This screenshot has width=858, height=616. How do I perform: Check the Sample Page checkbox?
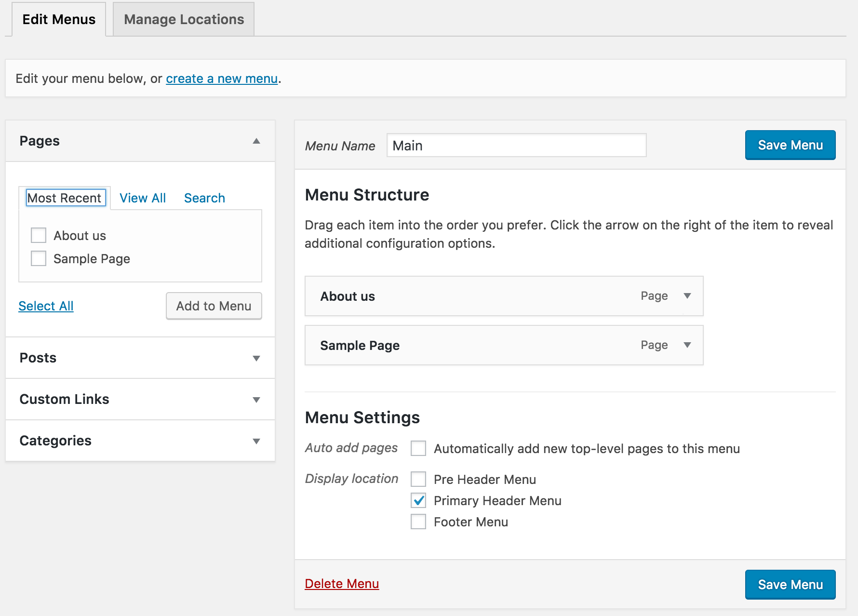coord(39,259)
